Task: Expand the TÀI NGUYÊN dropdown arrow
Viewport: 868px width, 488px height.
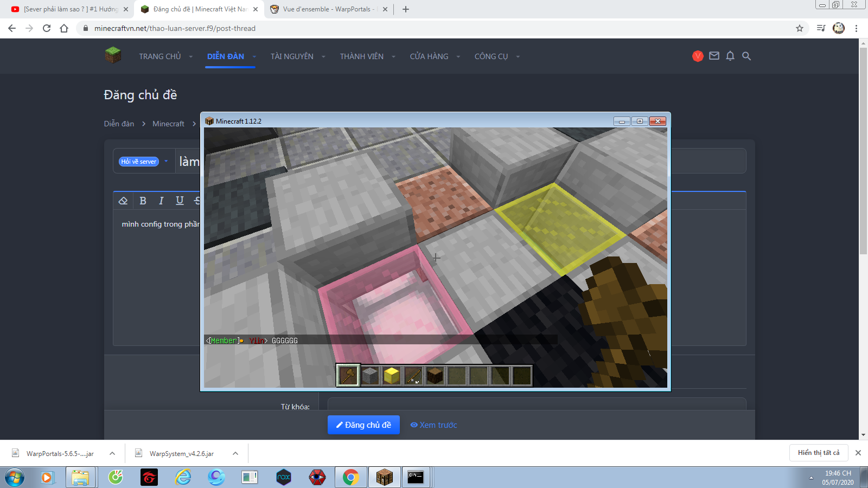Action: [x=323, y=56]
